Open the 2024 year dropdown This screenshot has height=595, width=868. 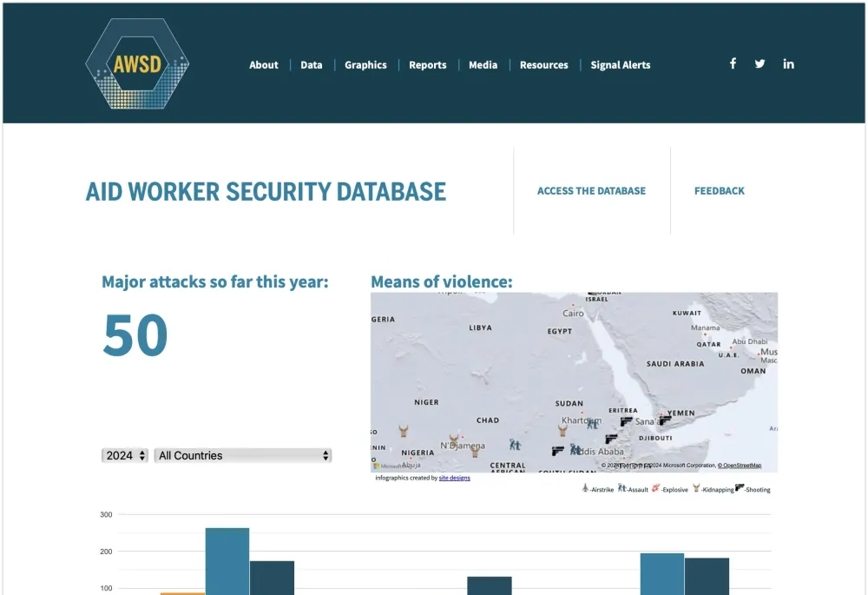[x=125, y=455]
